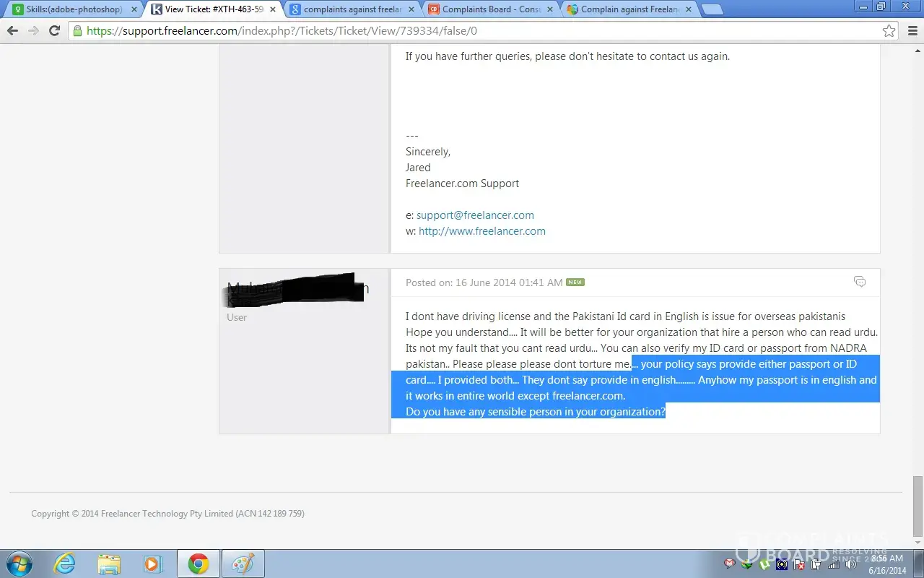Click the quote reply icon on the post
This screenshot has height=578, width=924.
tap(860, 282)
